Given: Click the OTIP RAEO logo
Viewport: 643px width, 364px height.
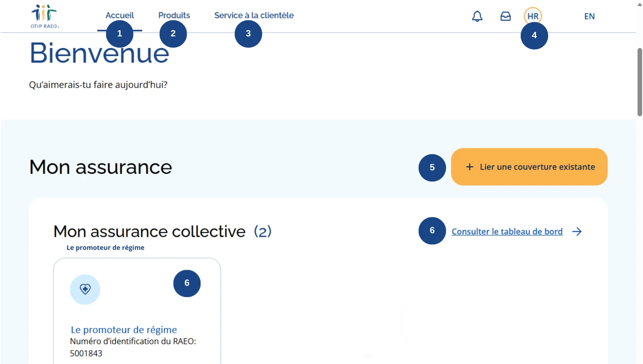Looking at the screenshot, I should 45,16.
